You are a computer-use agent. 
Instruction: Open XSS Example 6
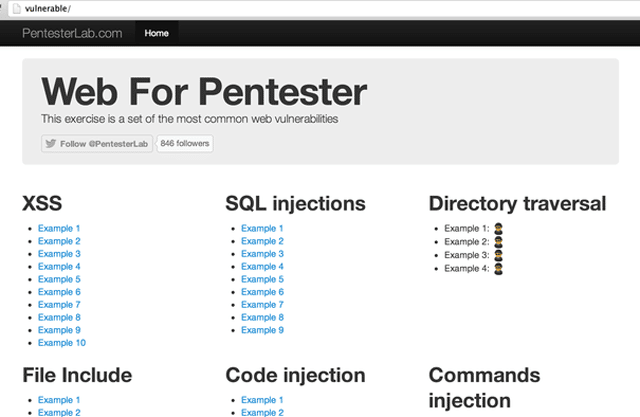[59, 292]
